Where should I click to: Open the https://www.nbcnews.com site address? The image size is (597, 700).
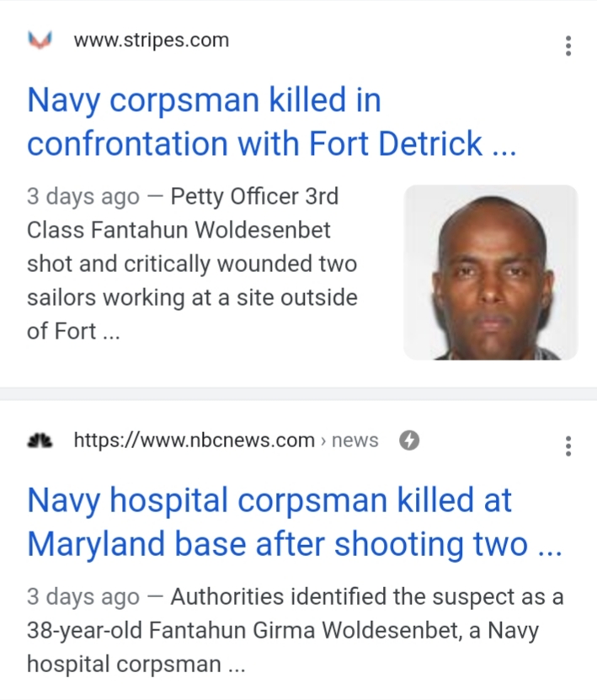195,440
